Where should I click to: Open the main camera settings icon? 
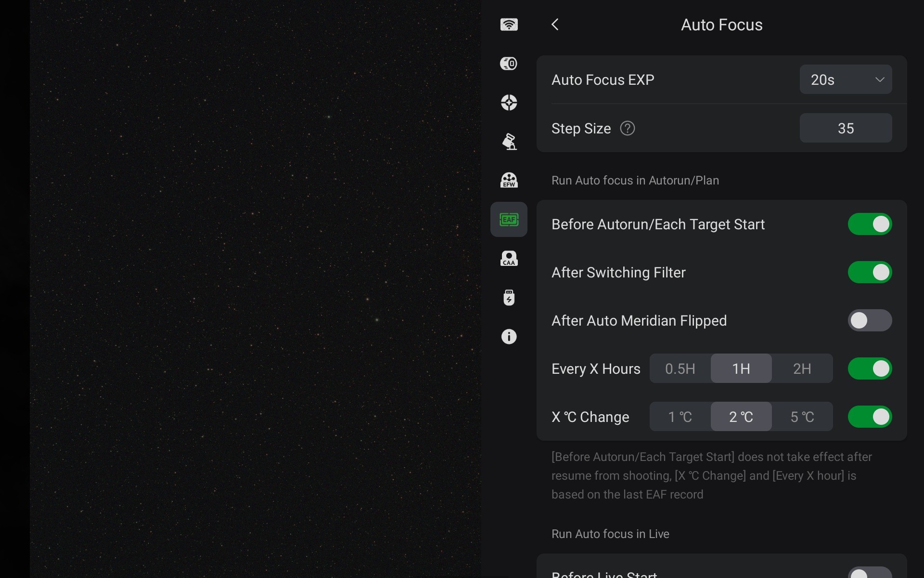tap(509, 64)
